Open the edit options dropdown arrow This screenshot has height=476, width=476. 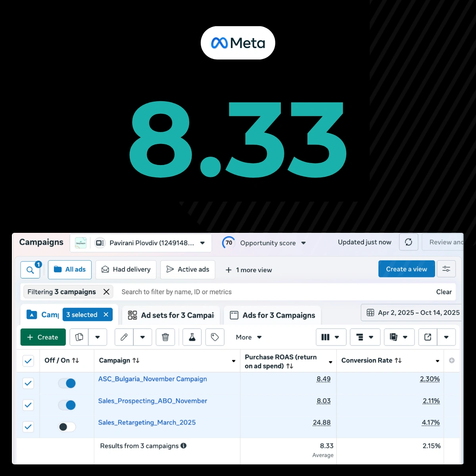tap(143, 337)
